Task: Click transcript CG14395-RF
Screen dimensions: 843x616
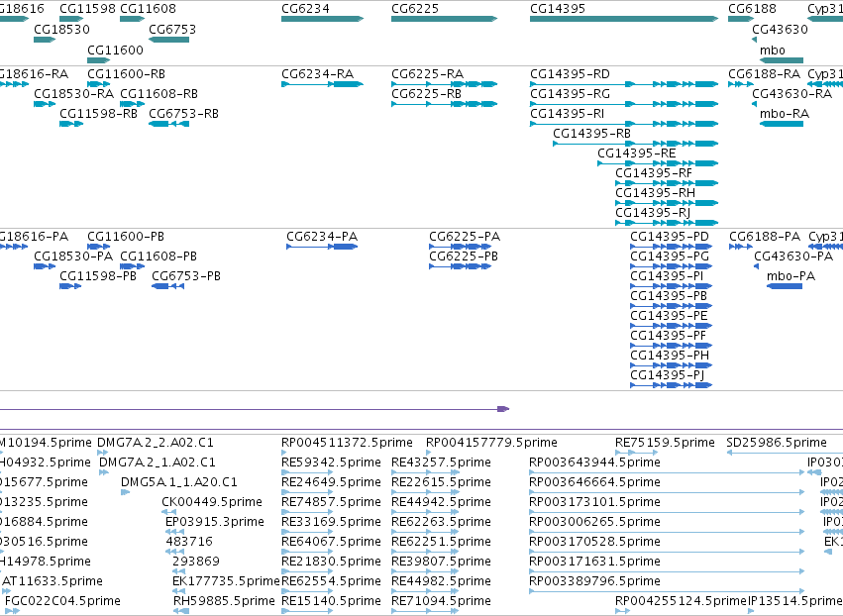Action: 667,183
